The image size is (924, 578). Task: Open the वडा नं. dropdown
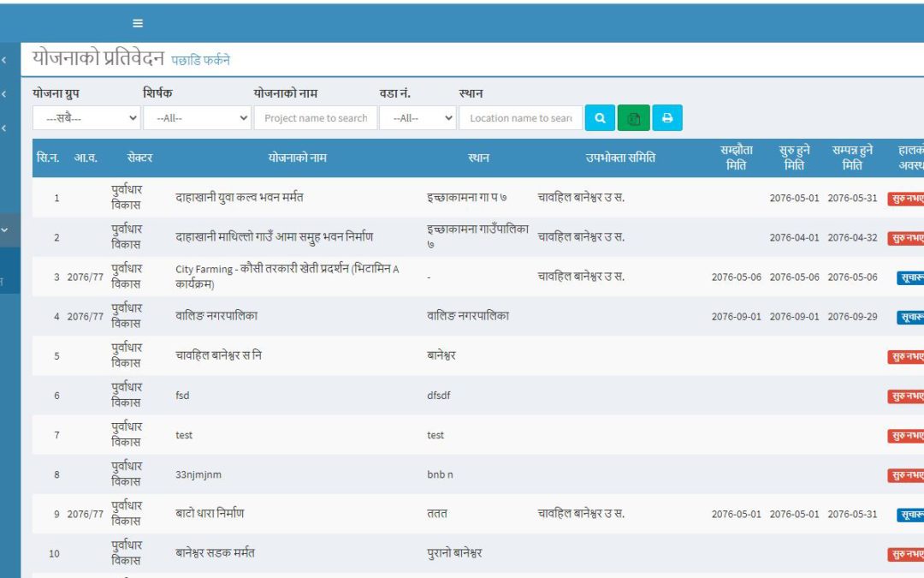418,117
